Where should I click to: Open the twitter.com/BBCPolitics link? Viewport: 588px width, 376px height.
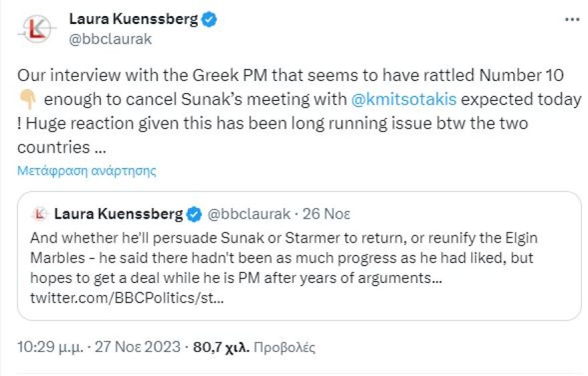click(127, 297)
